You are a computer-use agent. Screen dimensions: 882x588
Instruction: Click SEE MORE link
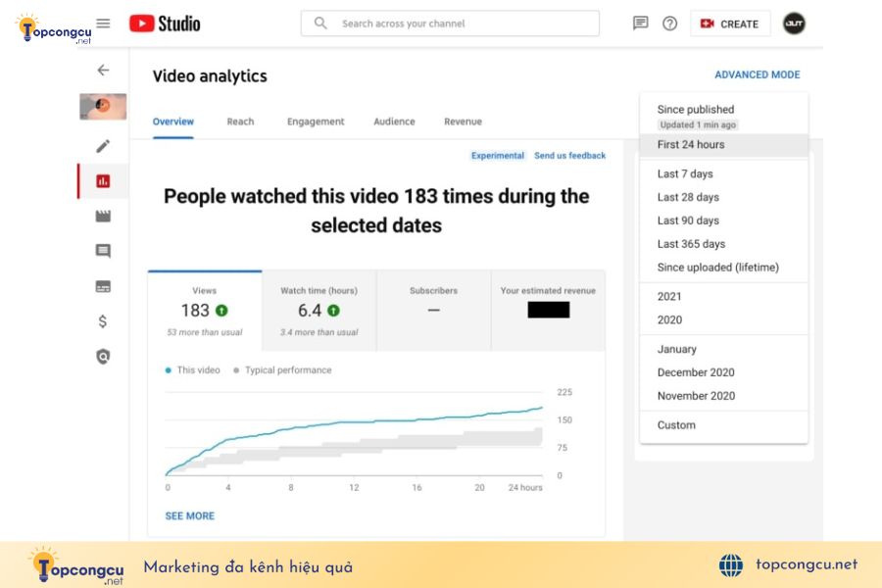(x=189, y=516)
